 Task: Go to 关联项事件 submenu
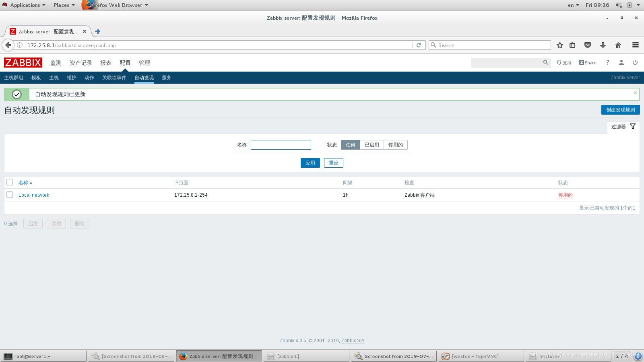click(x=114, y=78)
